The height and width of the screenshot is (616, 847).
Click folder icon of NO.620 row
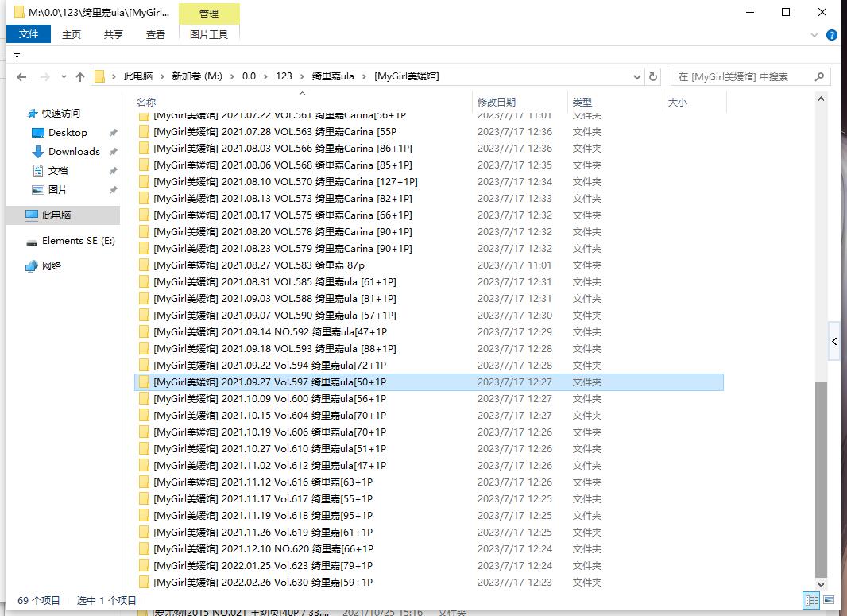144,549
